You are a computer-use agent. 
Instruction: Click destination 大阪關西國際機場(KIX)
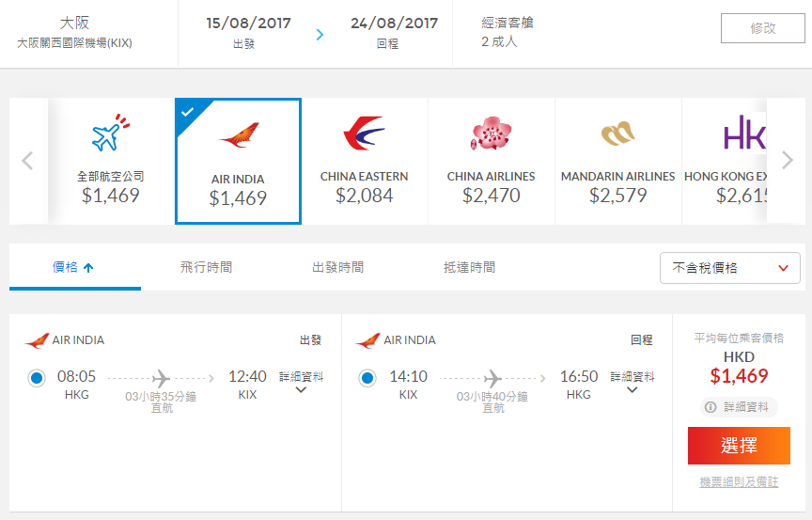[x=74, y=43]
